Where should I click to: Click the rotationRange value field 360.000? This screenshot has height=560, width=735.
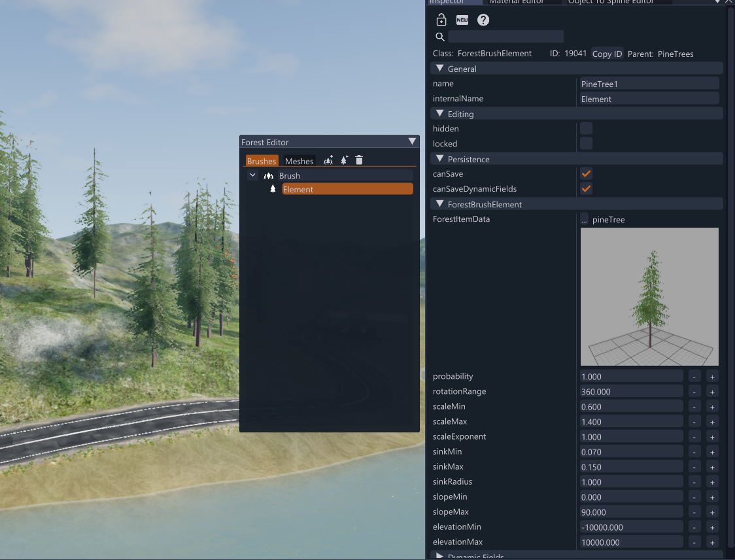tap(632, 392)
